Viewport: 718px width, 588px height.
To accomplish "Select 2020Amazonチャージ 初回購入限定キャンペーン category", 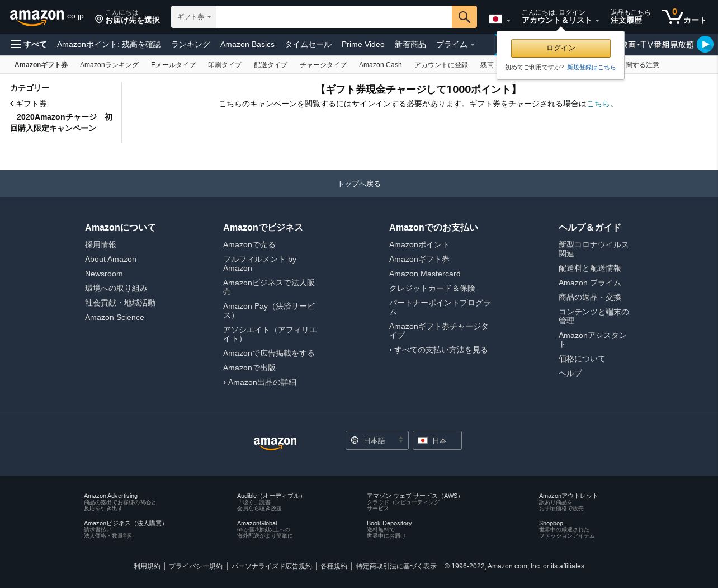I will coord(62,123).
